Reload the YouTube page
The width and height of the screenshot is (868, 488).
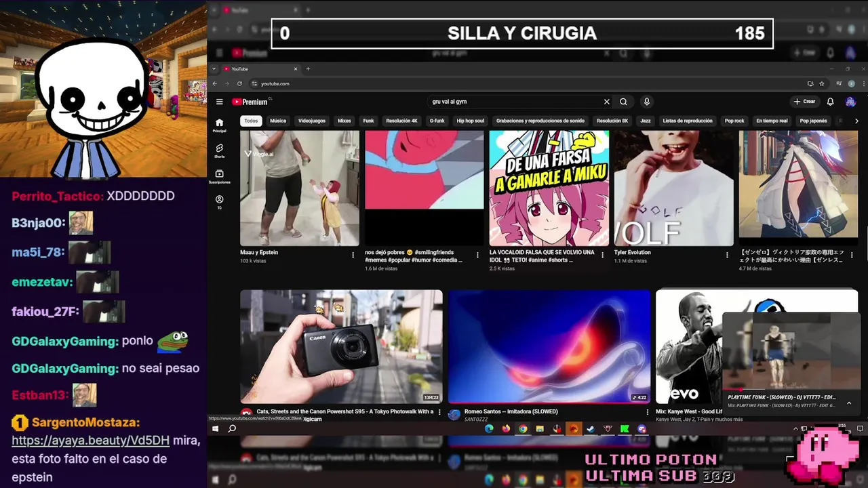[x=239, y=83]
